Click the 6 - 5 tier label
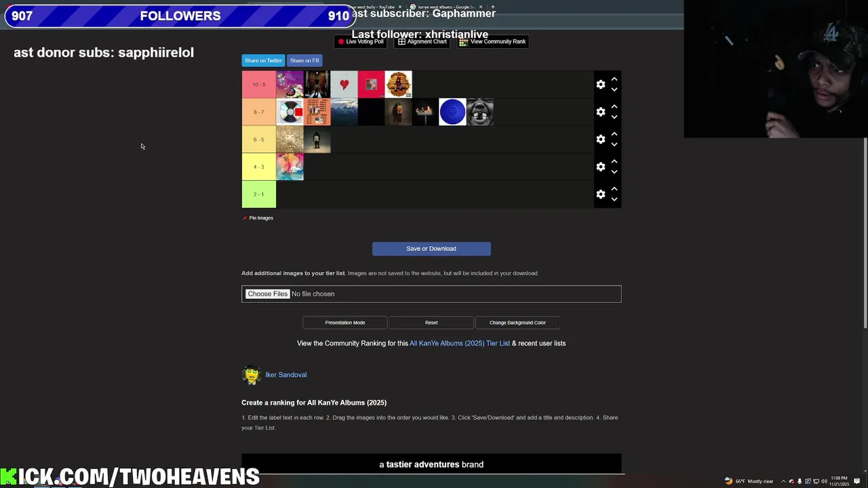 [x=259, y=140]
